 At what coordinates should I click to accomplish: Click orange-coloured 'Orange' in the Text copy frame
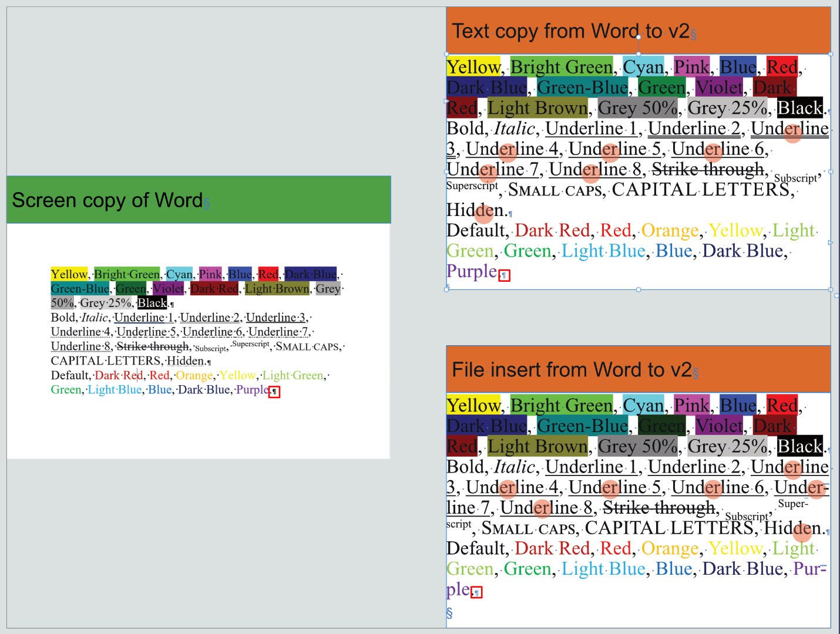tap(670, 231)
